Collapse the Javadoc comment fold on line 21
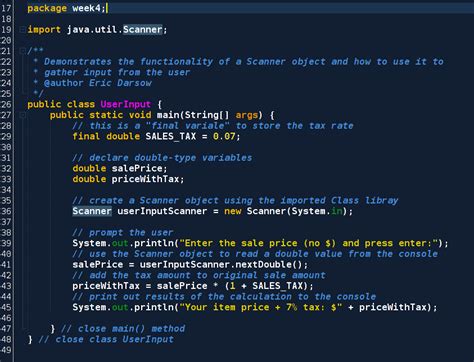 22,51
